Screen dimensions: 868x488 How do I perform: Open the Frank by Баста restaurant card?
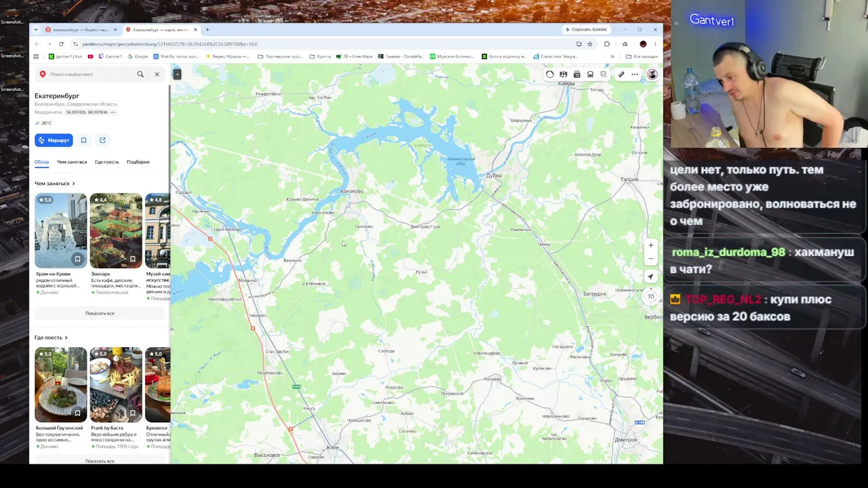pyautogui.click(x=116, y=384)
